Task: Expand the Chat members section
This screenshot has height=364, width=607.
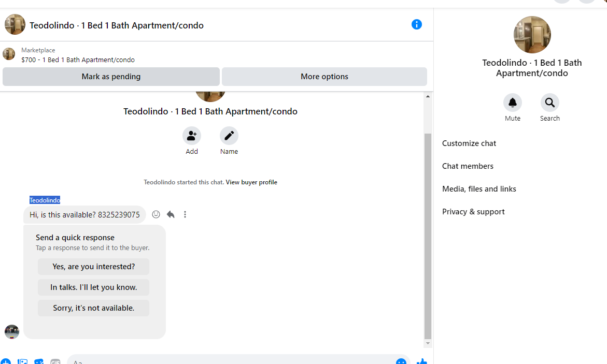Action: coord(468,166)
